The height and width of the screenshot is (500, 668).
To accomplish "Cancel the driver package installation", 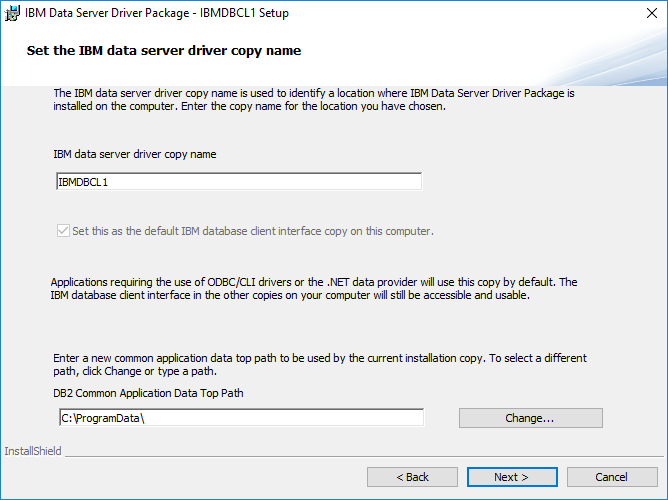I will (x=611, y=477).
